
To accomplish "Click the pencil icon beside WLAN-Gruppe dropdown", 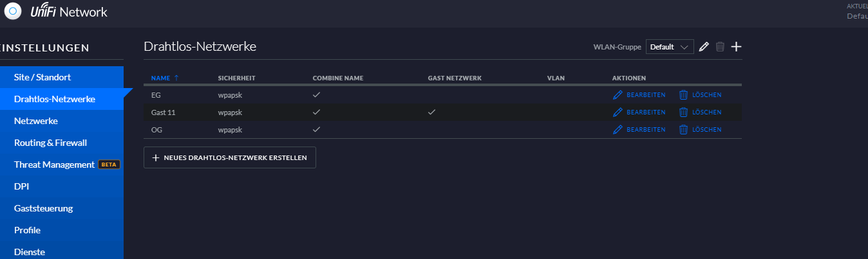I will point(704,47).
